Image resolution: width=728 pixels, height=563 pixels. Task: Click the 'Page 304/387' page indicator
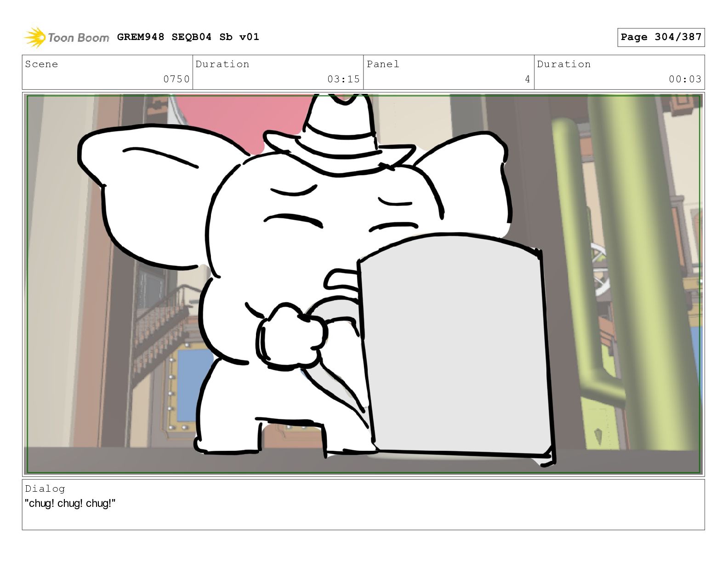click(x=661, y=37)
